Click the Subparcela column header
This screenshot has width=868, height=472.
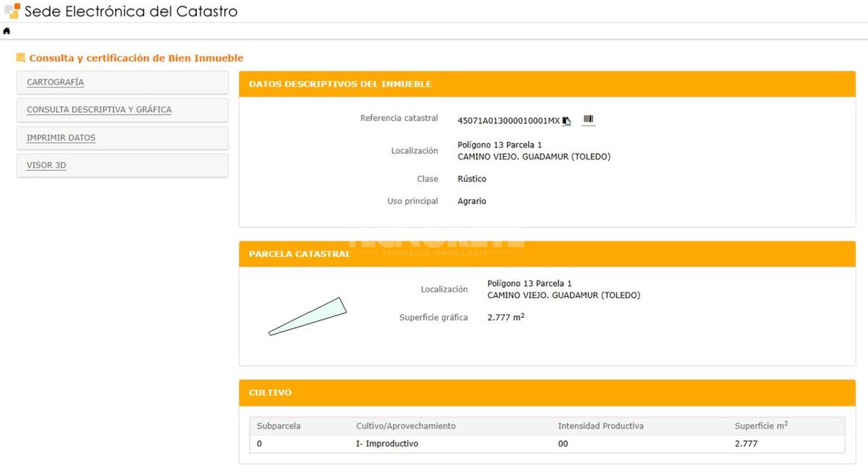pos(278,426)
